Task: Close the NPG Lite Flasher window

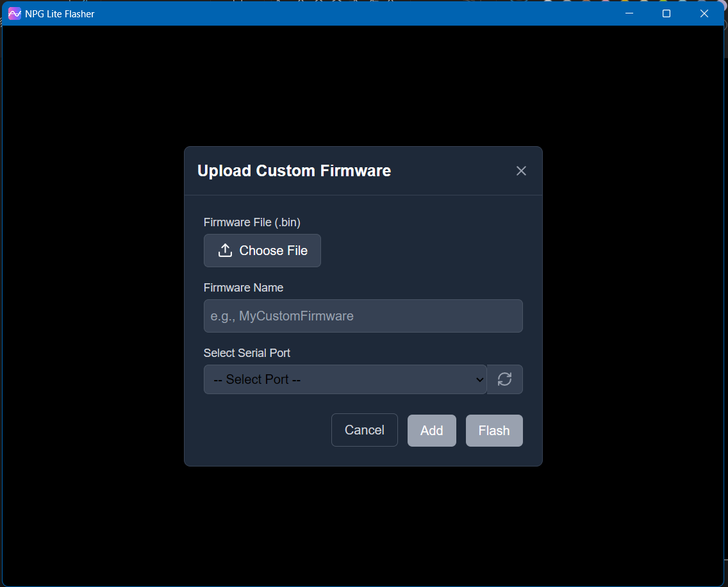Action: (704, 13)
